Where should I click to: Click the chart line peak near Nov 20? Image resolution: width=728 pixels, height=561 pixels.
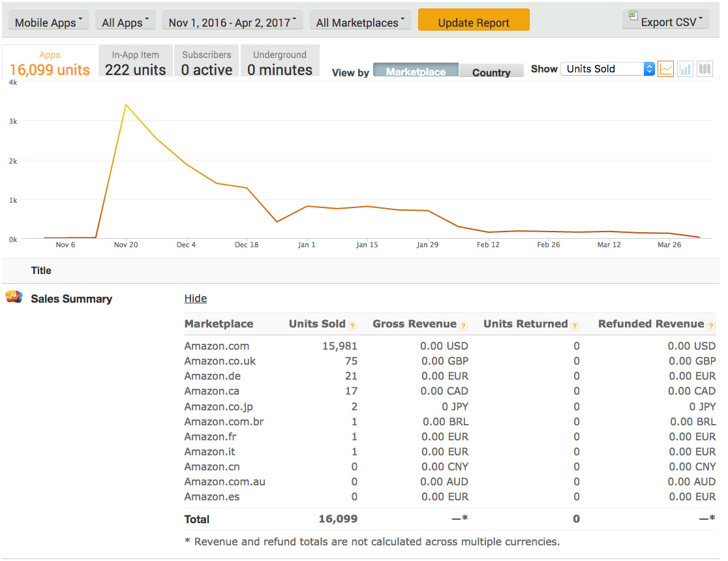tap(126, 105)
